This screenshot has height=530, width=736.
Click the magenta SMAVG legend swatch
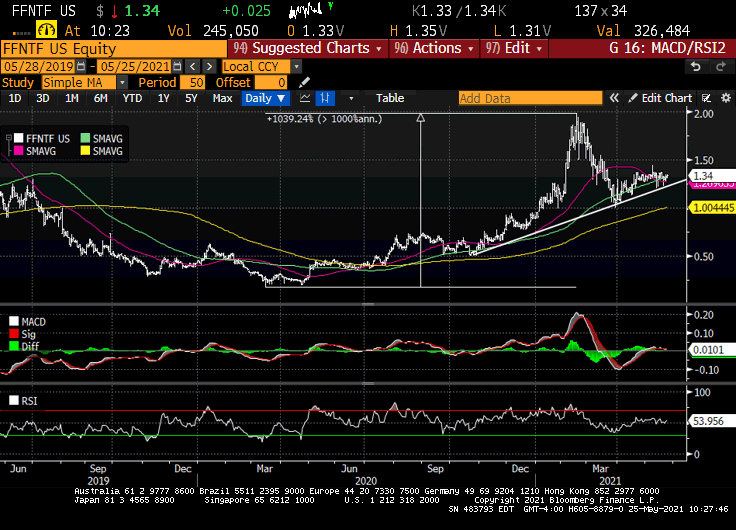click(19, 151)
